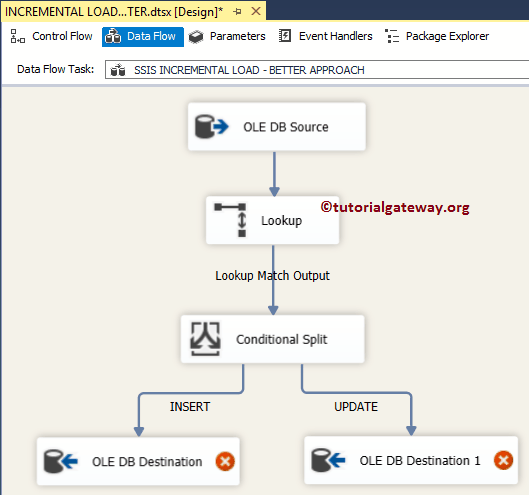Select the OLE DB Destination 1 component
Image resolution: width=529 pixels, height=495 pixels.
click(x=411, y=460)
